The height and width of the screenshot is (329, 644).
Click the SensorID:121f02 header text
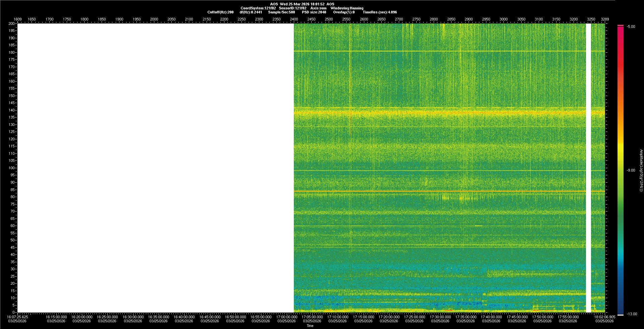(x=292, y=8)
